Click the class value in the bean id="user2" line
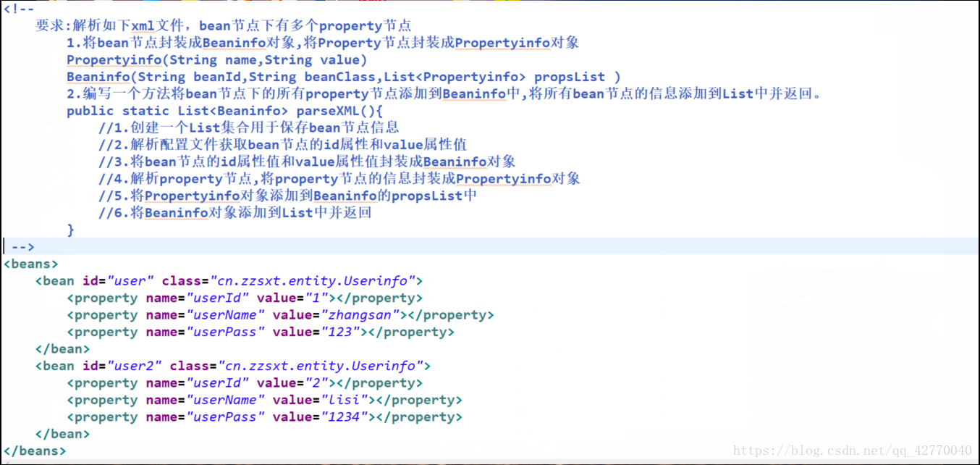 (x=321, y=366)
